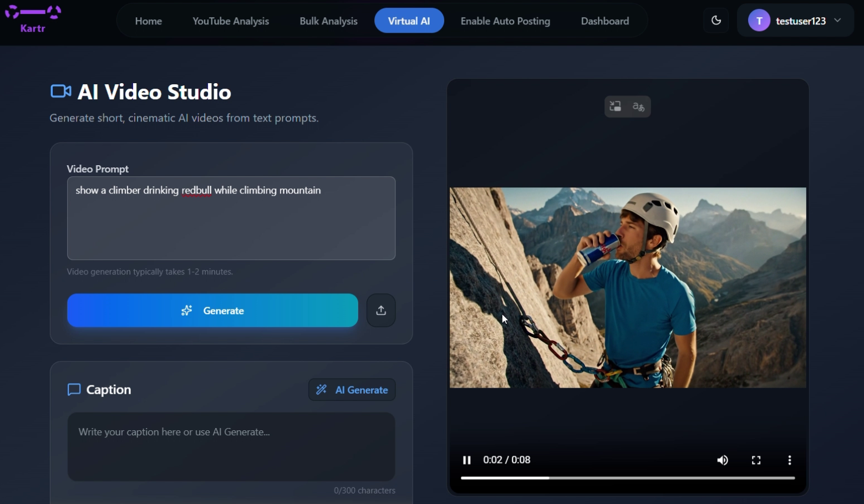Screen dimensions: 864x504
Task: Click the climber video frame
Action: pos(628,288)
